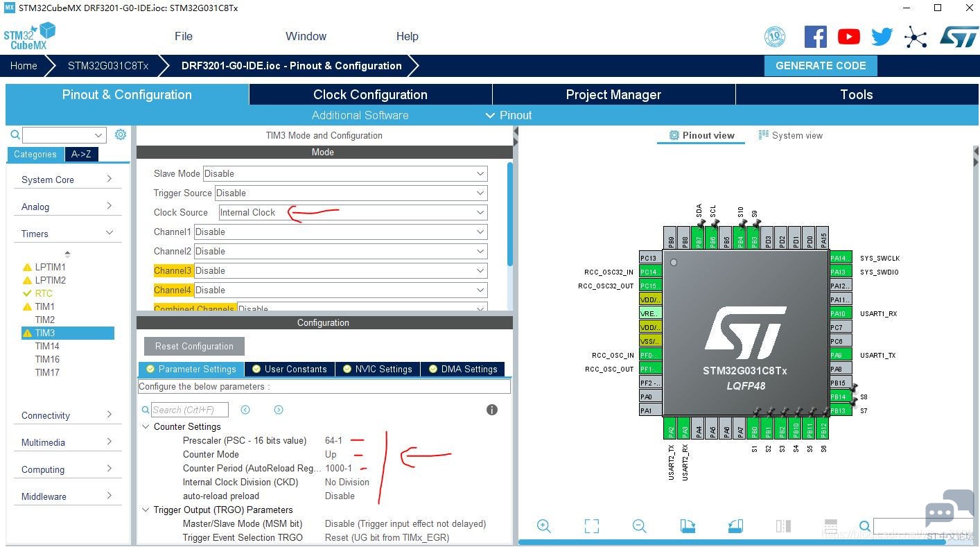980x547 pixels.
Task: Open the Slave Mode dropdown
Action: (344, 173)
